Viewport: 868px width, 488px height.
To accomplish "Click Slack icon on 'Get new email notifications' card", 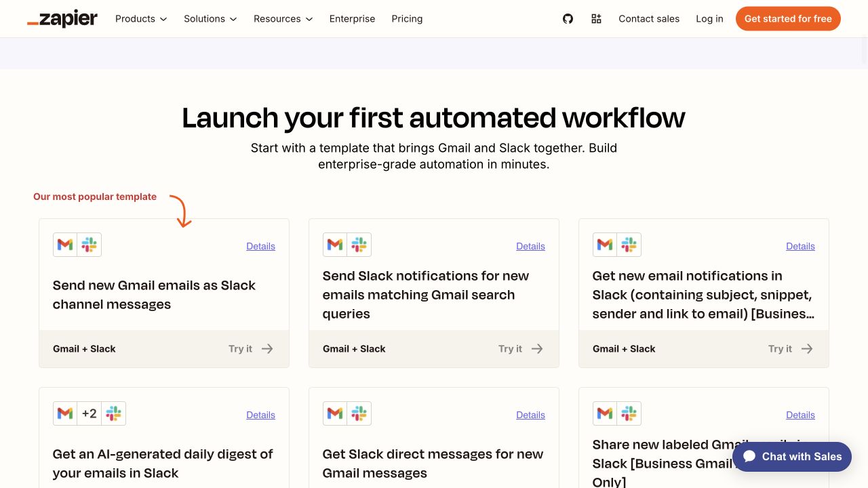I will 629,245.
